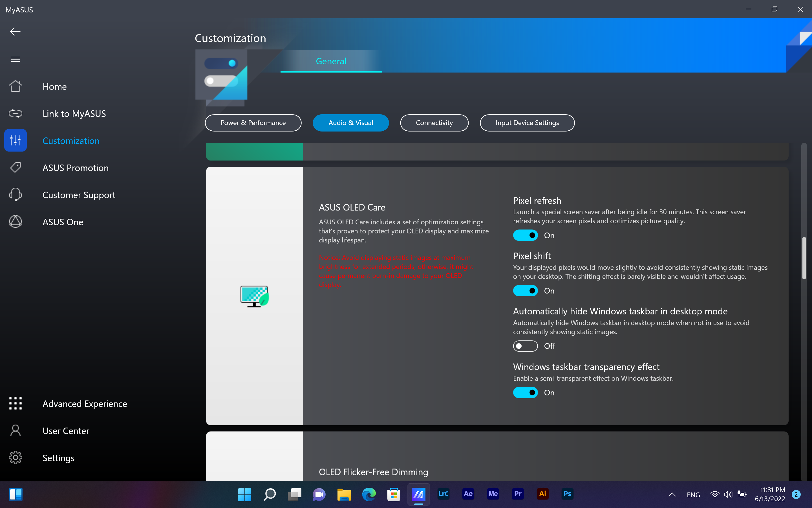The image size is (812, 508).
Task: Open File Explorer from the taskbar
Action: click(x=344, y=494)
